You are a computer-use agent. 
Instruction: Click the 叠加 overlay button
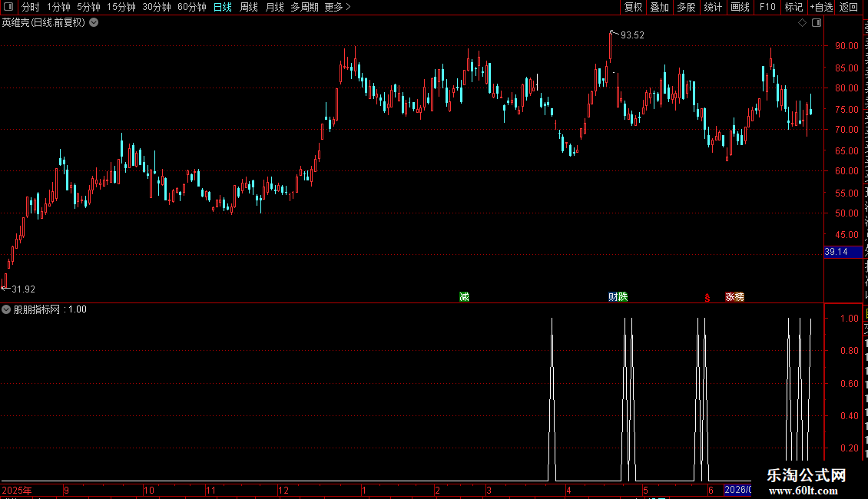(x=659, y=7)
